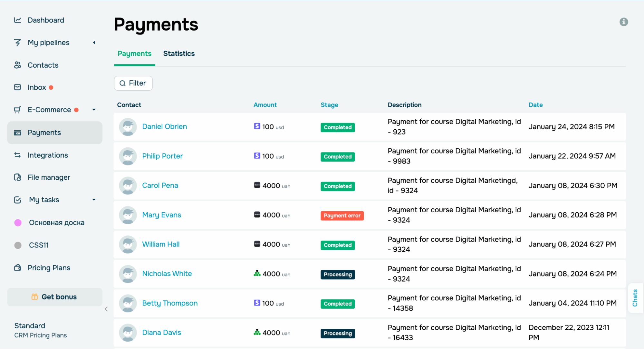Click the Contacts people icon

pyautogui.click(x=17, y=65)
